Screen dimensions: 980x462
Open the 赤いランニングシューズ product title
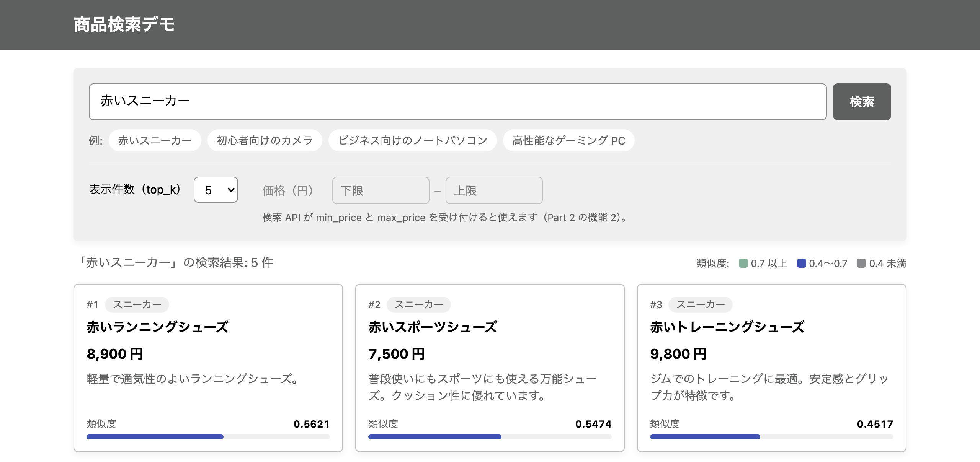(157, 327)
